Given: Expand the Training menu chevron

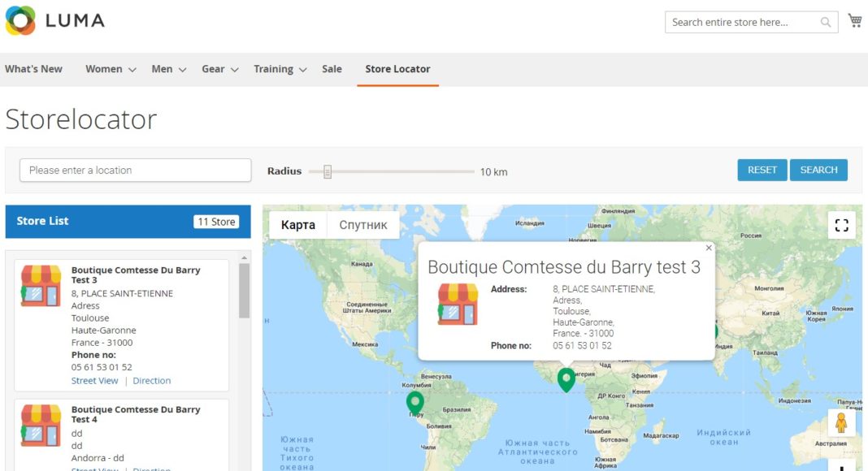Looking at the screenshot, I should (303, 70).
